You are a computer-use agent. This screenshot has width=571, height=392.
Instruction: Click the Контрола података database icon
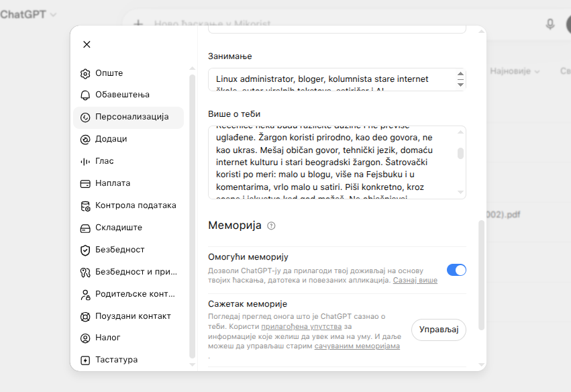(x=85, y=206)
